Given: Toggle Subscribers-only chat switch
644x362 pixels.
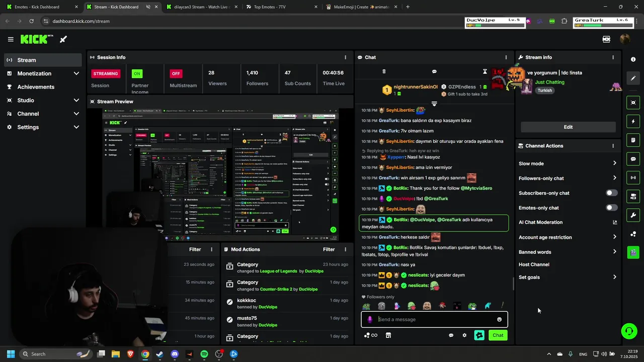Looking at the screenshot, I should [611, 193].
